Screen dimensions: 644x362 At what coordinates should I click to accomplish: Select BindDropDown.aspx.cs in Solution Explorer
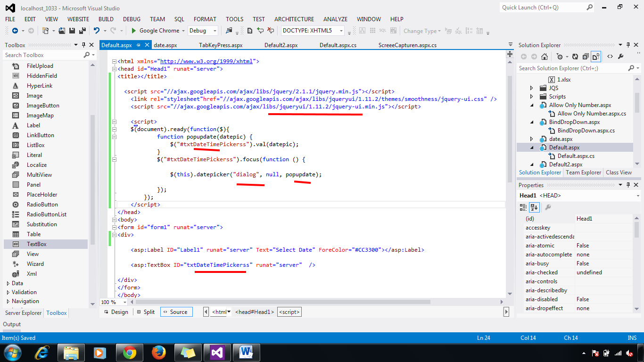586,131
